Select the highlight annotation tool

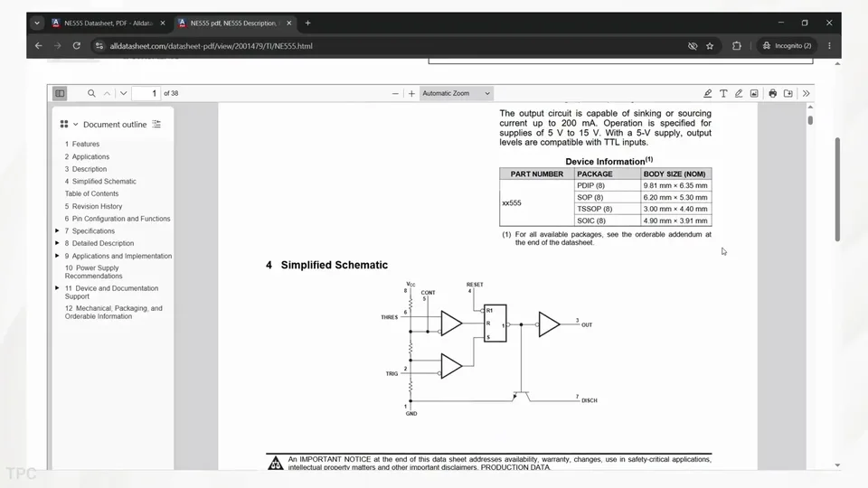coord(707,93)
